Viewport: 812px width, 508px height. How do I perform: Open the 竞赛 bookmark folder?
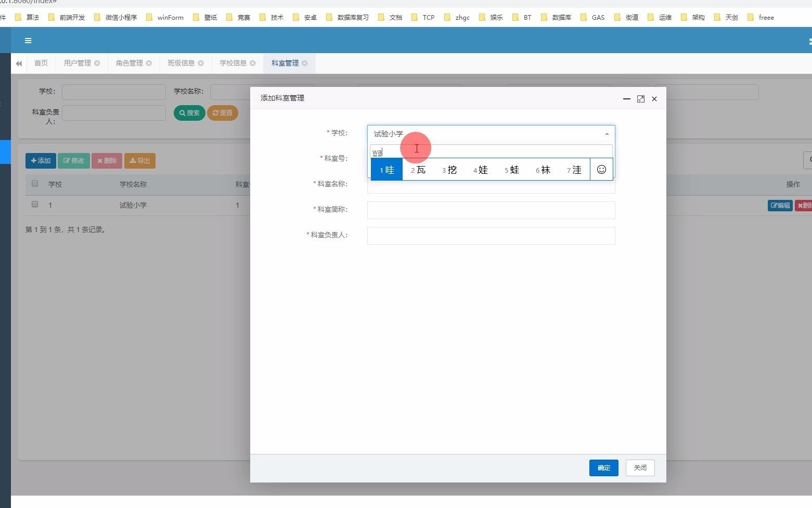click(x=238, y=17)
